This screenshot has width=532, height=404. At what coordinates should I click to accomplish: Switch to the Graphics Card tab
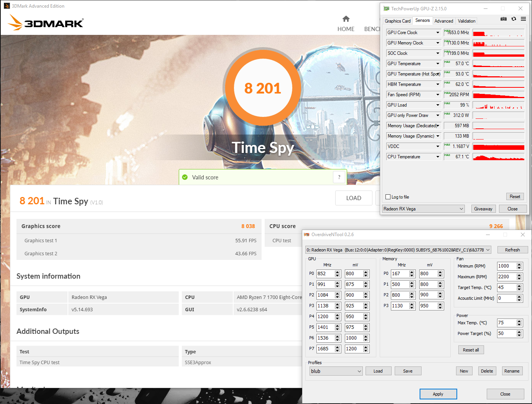coord(398,21)
